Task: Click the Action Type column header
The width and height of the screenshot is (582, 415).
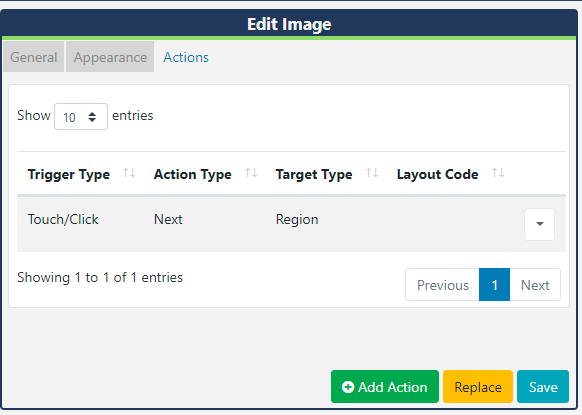Action: pos(193,174)
